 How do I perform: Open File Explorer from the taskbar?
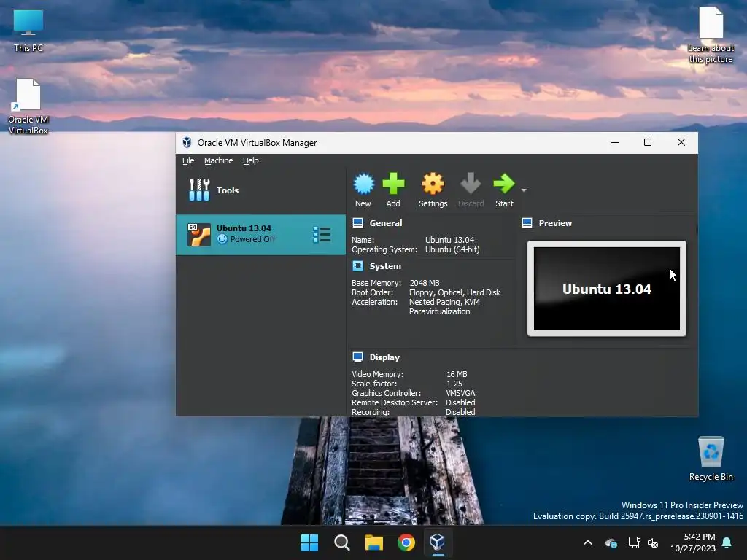(374, 542)
